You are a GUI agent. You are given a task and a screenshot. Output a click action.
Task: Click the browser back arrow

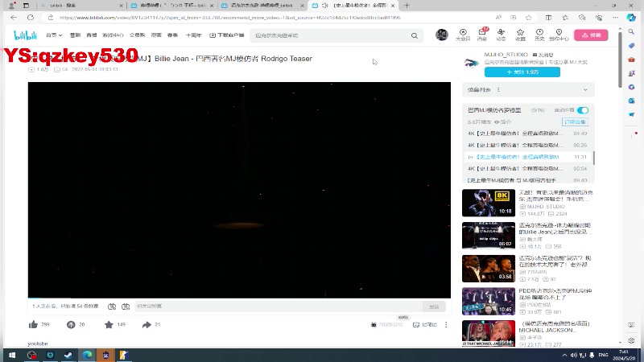pyautogui.click(x=14, y=18)
